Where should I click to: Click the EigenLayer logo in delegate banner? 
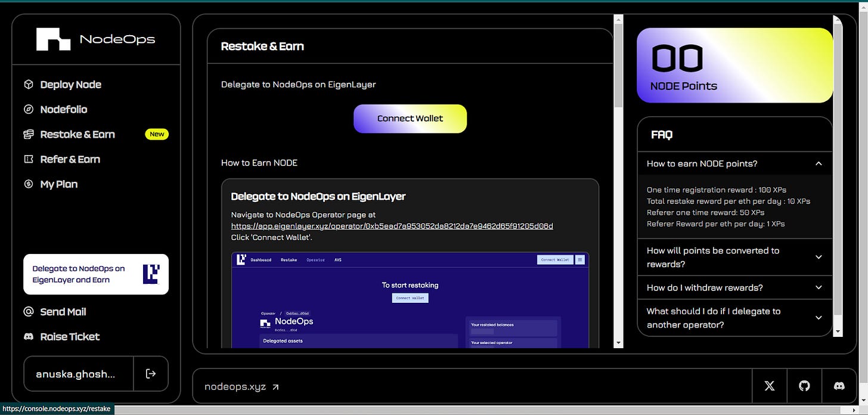[152, 274]
